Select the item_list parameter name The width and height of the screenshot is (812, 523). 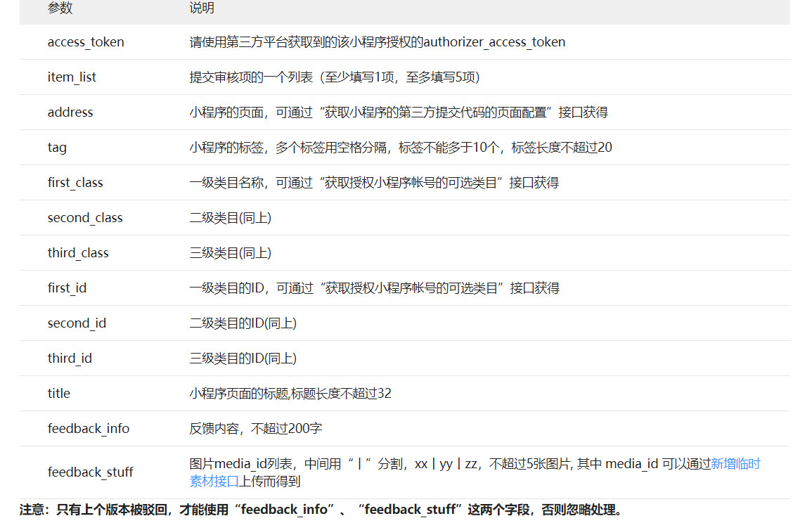(x=72, y=77)
